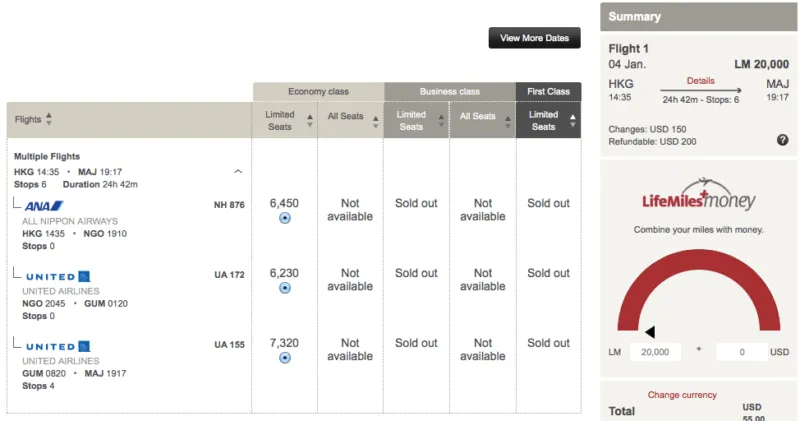Click the 24h 42m - Stops: 6 summary text
The width and height of the screenshot is (800, 421).
tap(701, 100)
